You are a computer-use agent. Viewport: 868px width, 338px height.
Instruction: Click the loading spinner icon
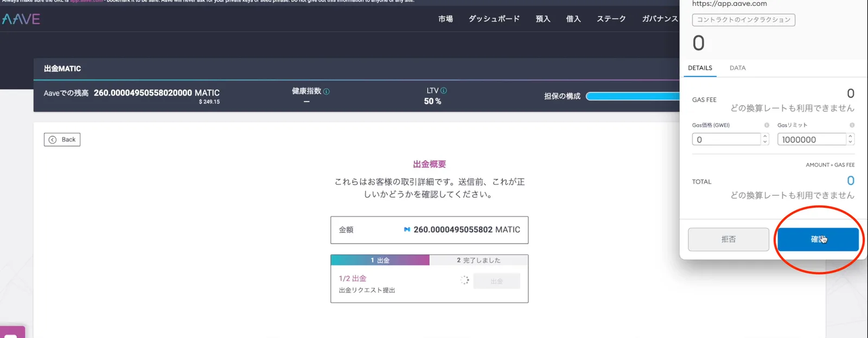[464, 280]
